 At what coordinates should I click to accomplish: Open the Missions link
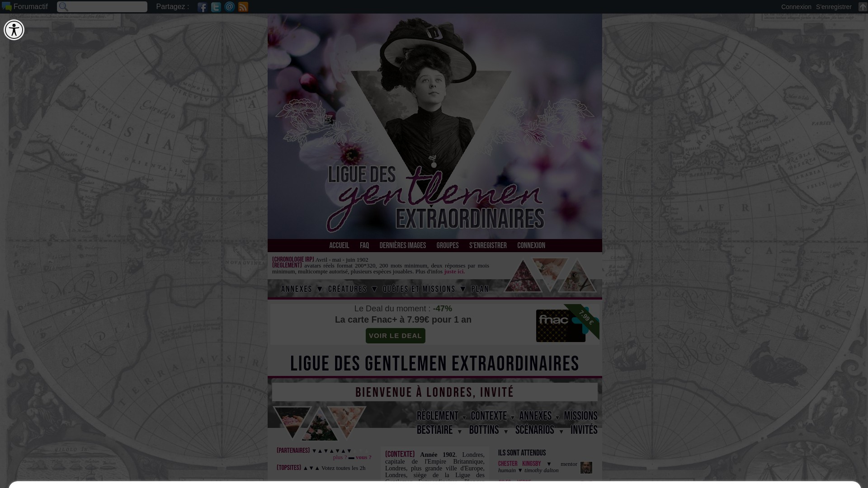pyautogui.click(x=580, y=416)
